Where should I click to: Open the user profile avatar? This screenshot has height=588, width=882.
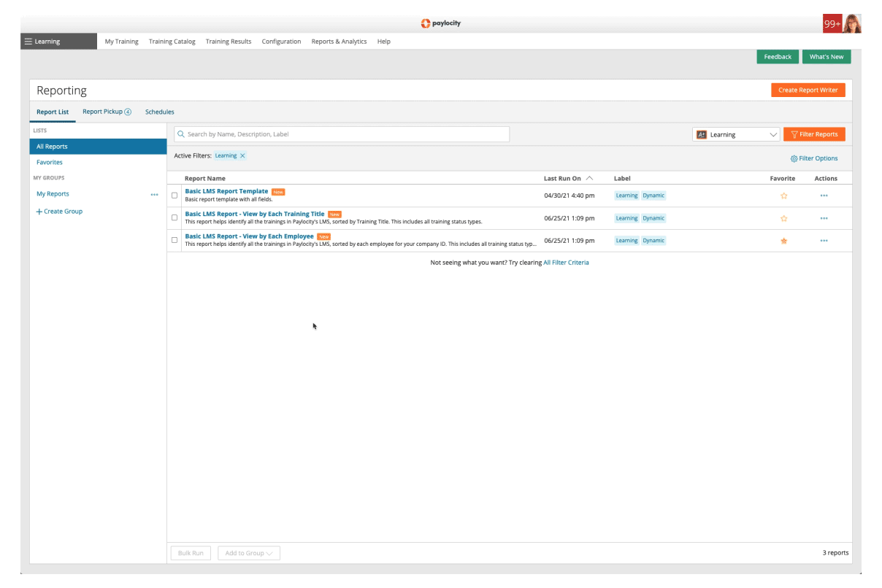click(853, 24)
